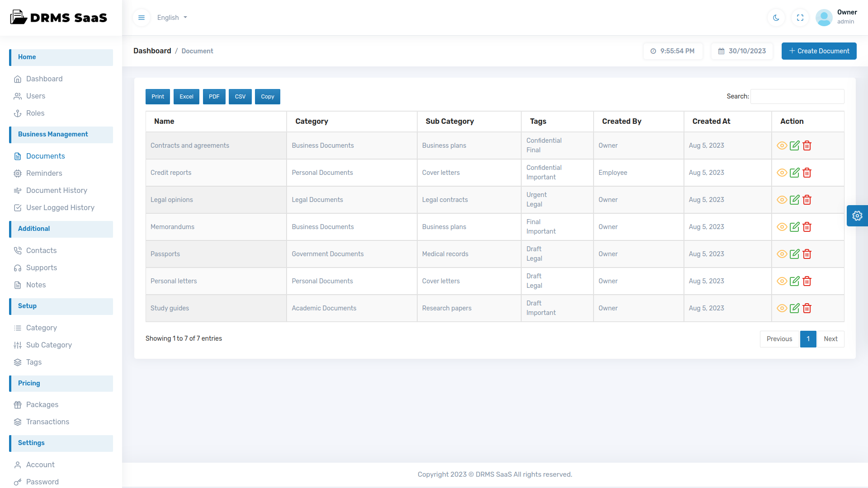Go to the Next pagination page
This screenshot has height=488, width=868.
(830, 339)
